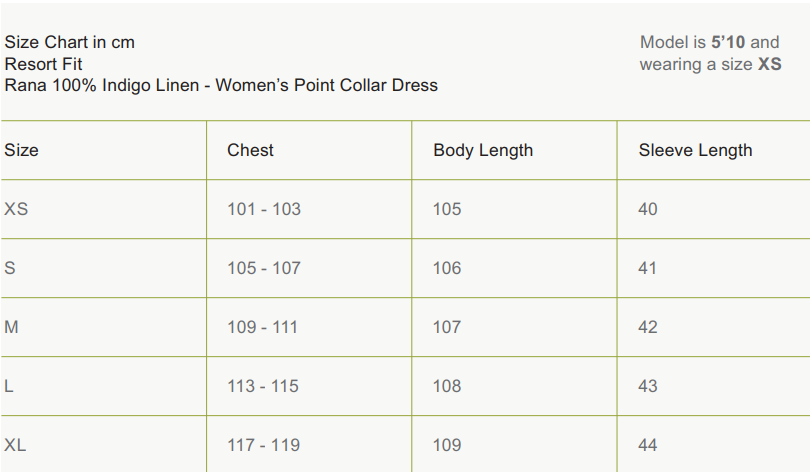Click the sleeve length value 40
The height and width of the screenshot is (472, 810).
tap(648, 209)
